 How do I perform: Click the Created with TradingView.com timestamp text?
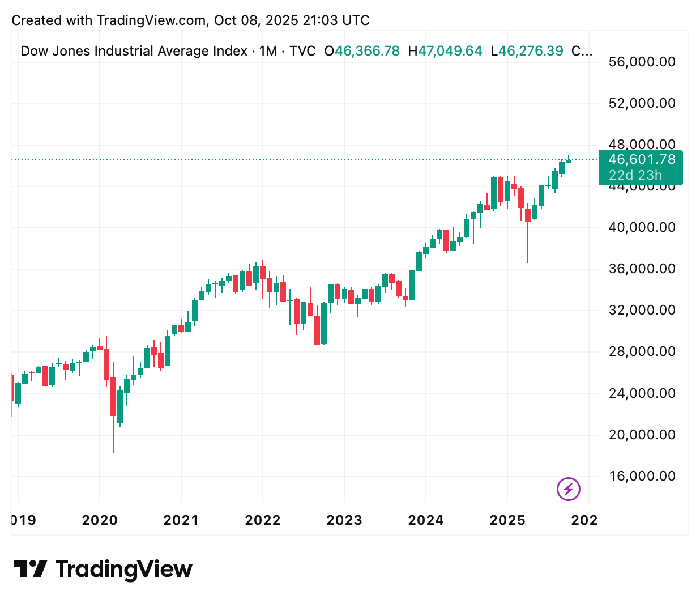tap(190, 20)
